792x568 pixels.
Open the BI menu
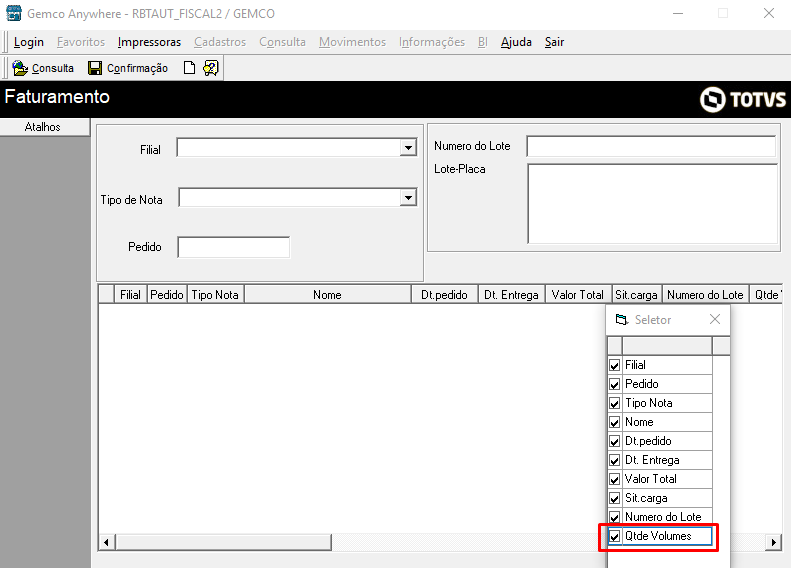tap(482, 42)
